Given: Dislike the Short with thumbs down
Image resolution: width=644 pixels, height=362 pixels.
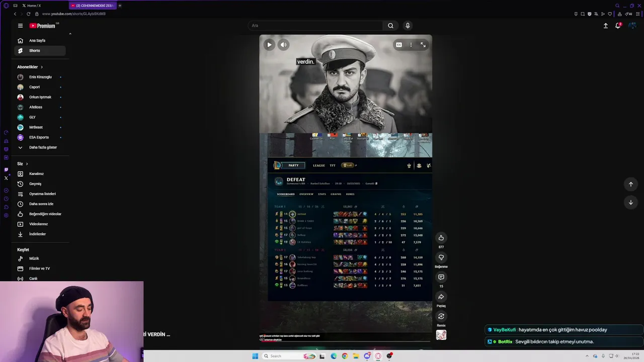Looking at the screenshot, I should point(441,257).
